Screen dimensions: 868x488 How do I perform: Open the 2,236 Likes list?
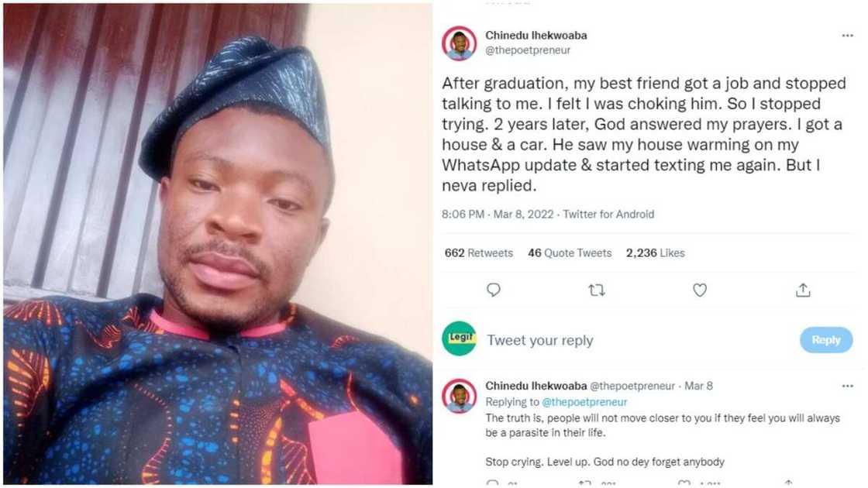655,253
